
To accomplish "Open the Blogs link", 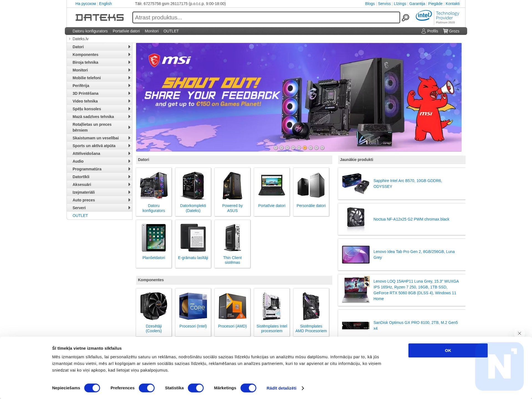I will click(370, 4).
